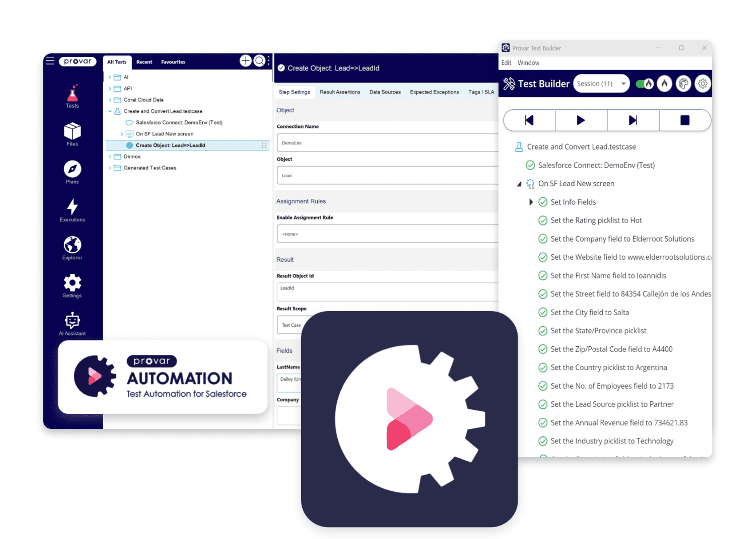
Task: Expand On SF Lead New screen in tests tree
Action: click(122, 134)
